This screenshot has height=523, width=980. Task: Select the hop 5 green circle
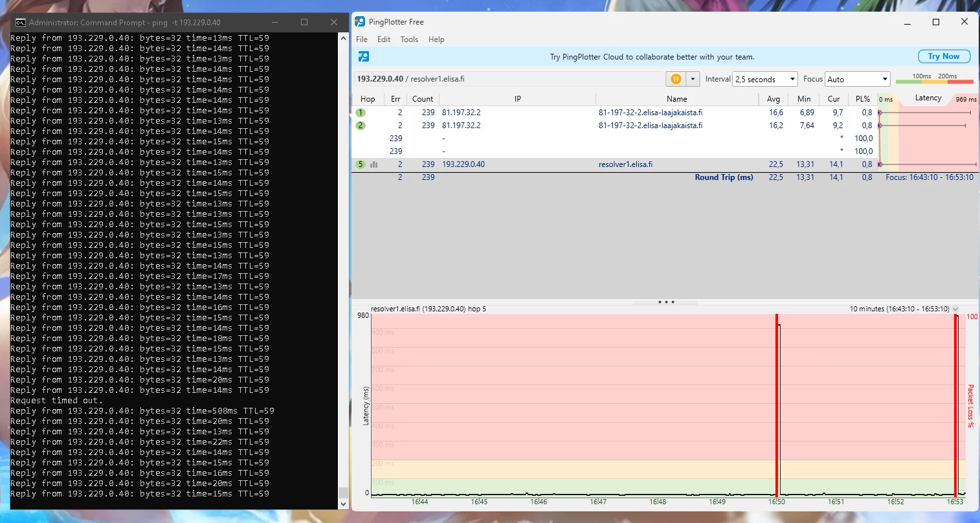[361, 164]
